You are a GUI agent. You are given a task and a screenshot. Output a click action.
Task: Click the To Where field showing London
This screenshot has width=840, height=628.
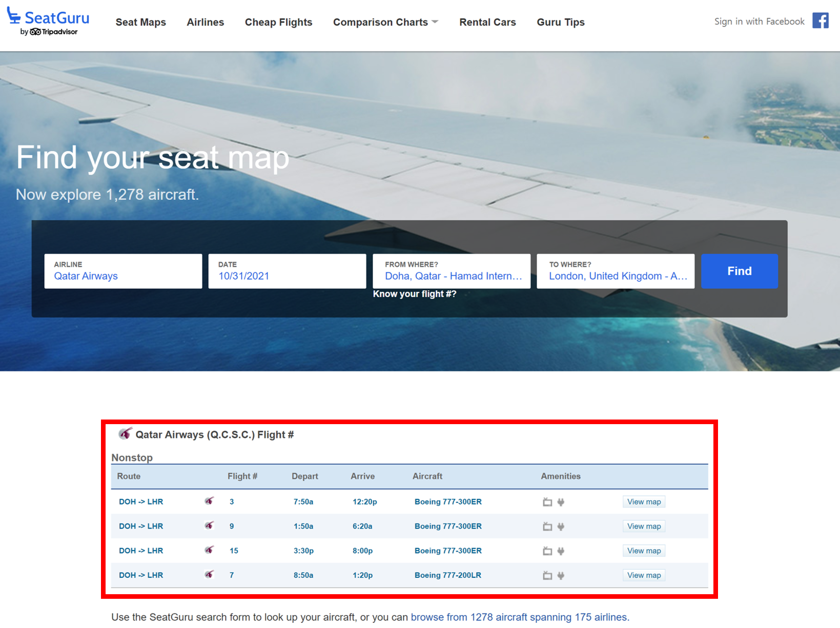(x=616, y=271)
